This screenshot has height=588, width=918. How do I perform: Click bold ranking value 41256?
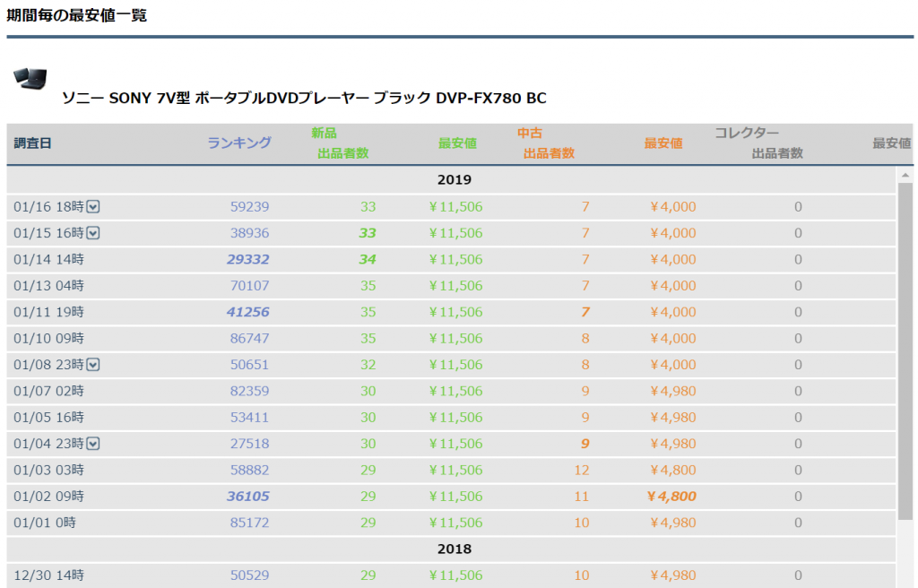[248, 312]
